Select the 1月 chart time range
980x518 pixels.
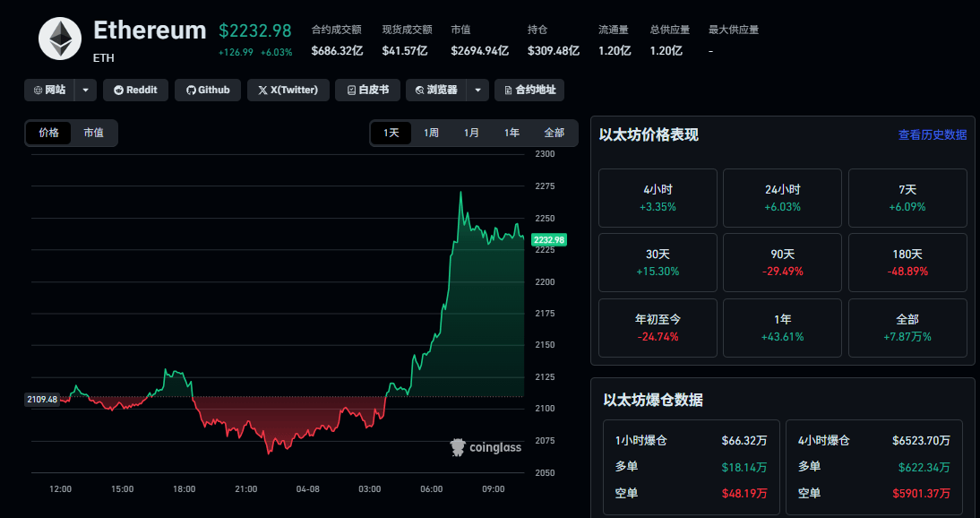[471, 133]
